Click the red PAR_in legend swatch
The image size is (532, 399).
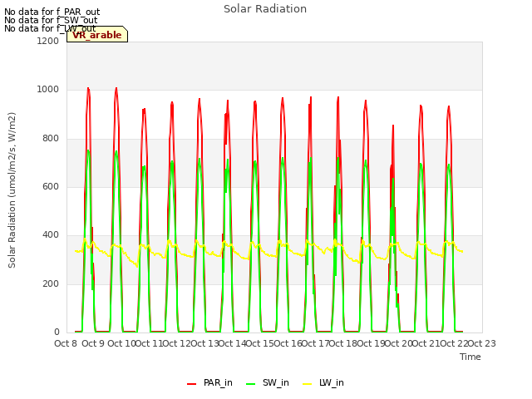point(191,384)
